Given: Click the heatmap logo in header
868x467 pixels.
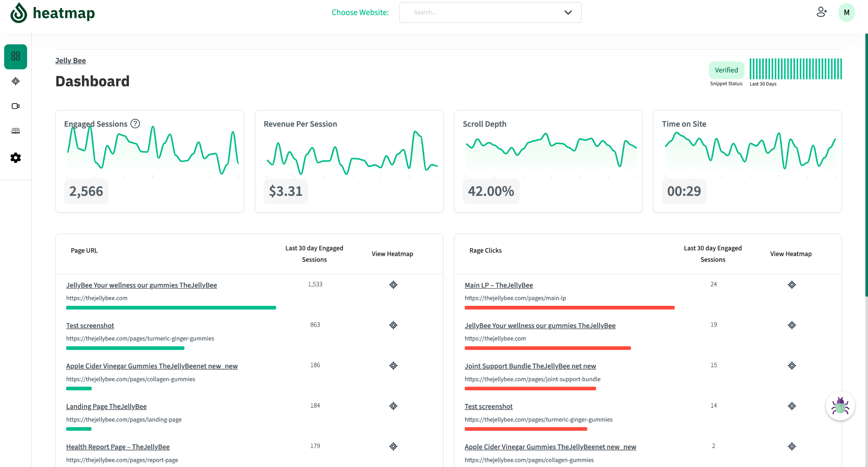Looking at the screenshot, I should click(53, 13).
